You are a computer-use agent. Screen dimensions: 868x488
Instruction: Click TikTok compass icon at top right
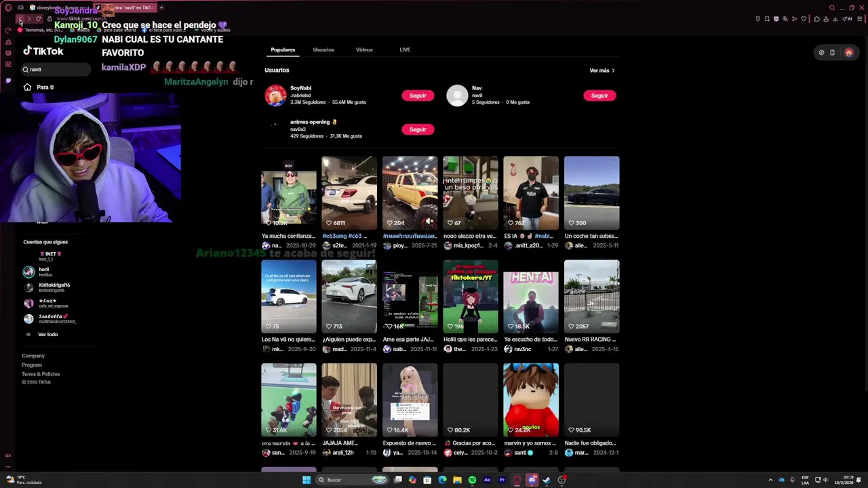pyautogui.click(x=821, y=52)
